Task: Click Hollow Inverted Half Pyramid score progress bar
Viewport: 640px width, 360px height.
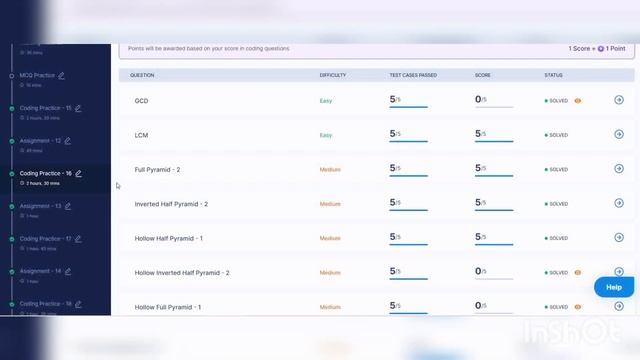Action: click(x=494, y=278)
